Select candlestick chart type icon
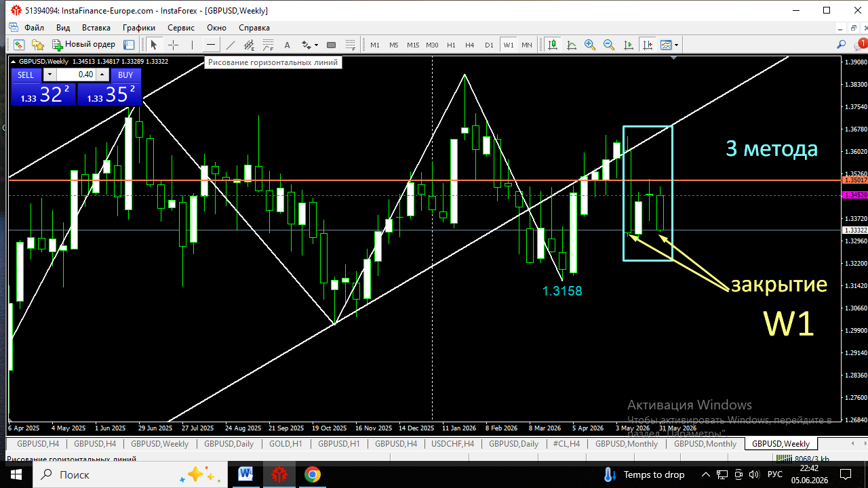The width and height of the screenshot is (868, 488). click(553, 45)
